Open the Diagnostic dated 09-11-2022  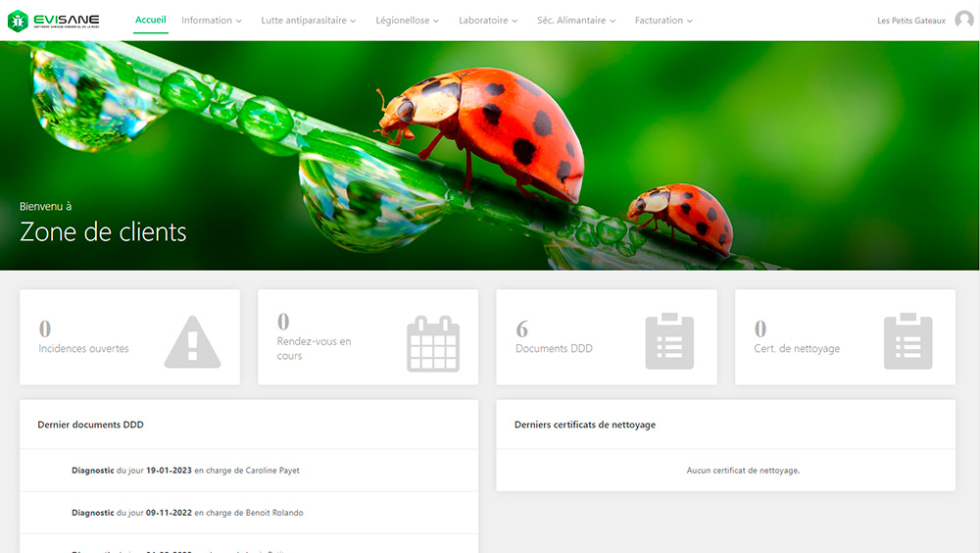187,513
